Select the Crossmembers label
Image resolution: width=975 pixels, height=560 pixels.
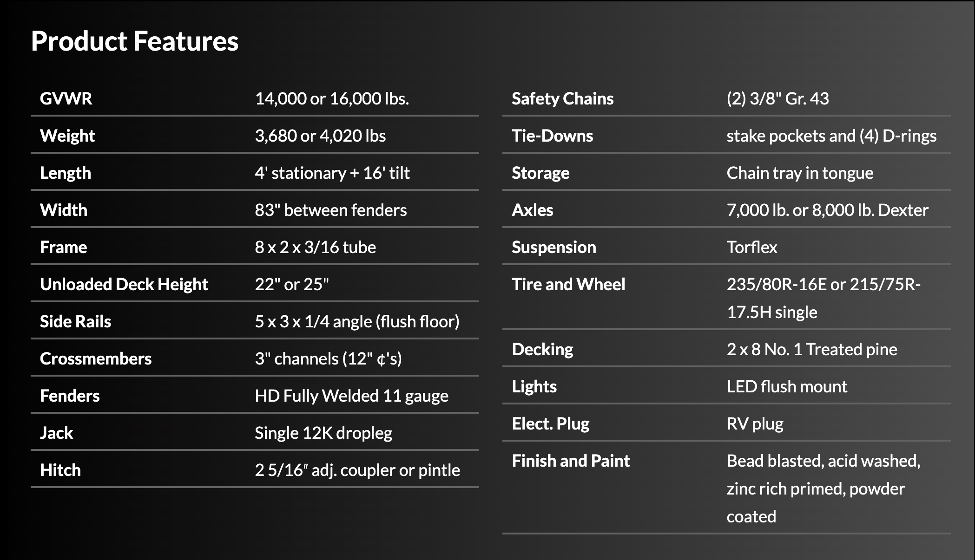pos(96,358)
